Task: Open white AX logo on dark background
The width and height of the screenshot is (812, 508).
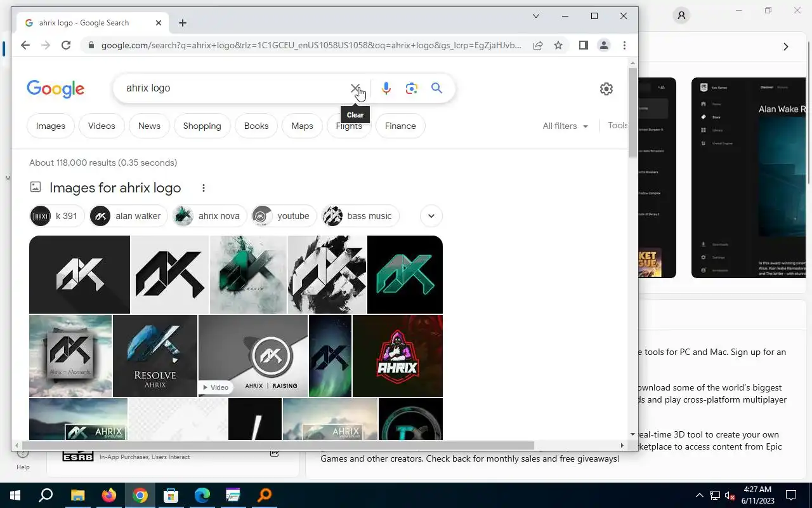Action: tap(79, 274)
